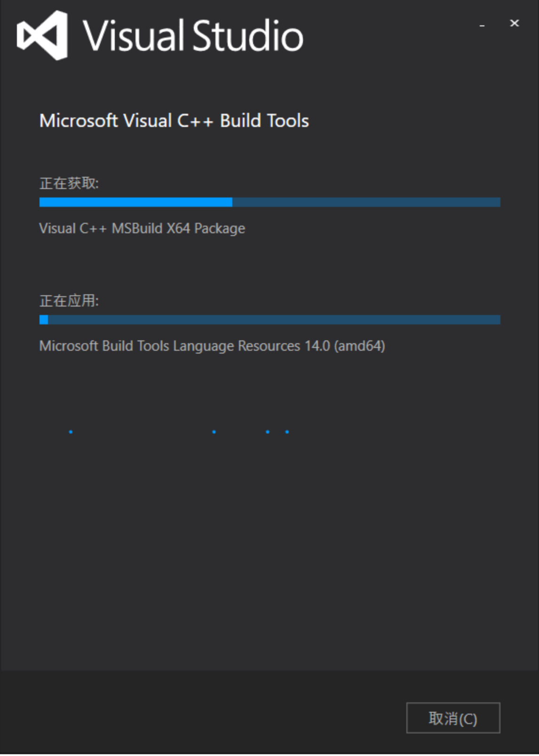Close the installer window
The height and width of the screenshot is (756, 539).
(x=515, y=23)
